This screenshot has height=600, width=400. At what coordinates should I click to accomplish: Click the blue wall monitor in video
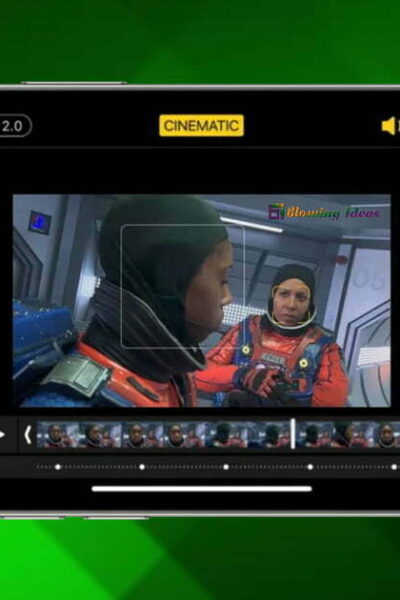click(x=39, y=222)
